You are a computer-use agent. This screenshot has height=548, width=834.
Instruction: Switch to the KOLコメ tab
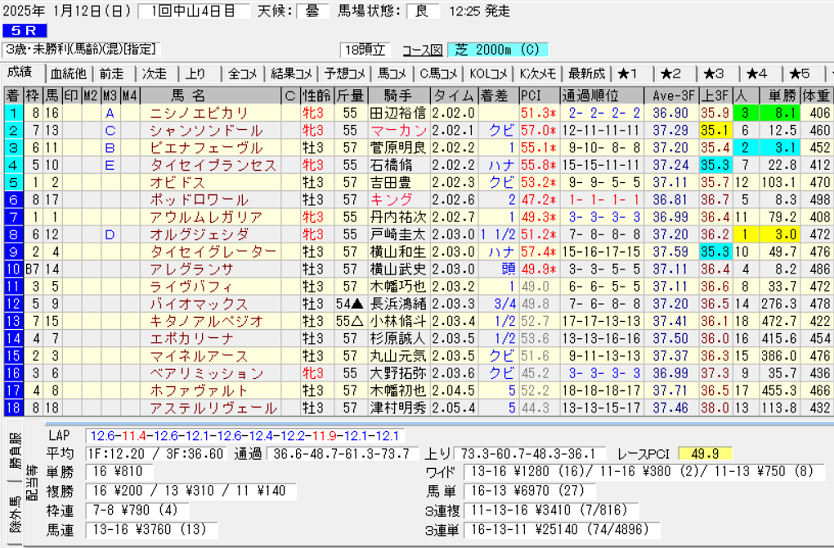[x=491, y=73]
